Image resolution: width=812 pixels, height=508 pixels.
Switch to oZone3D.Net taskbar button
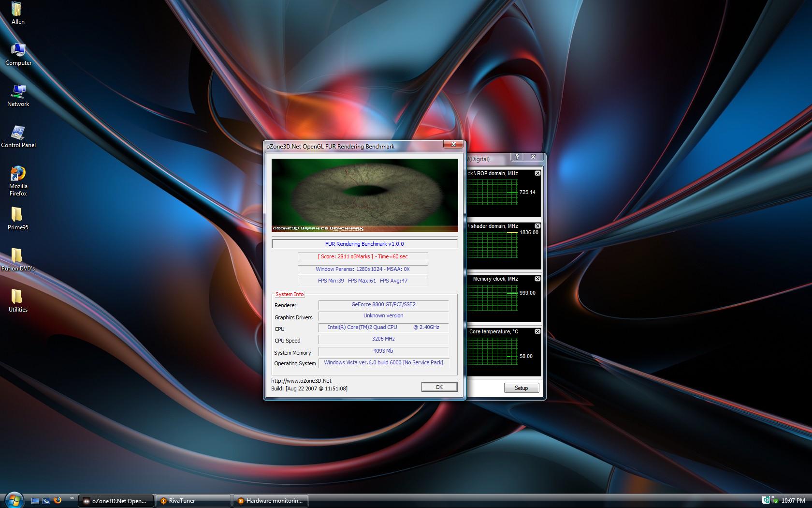click(x=116, y=501)
